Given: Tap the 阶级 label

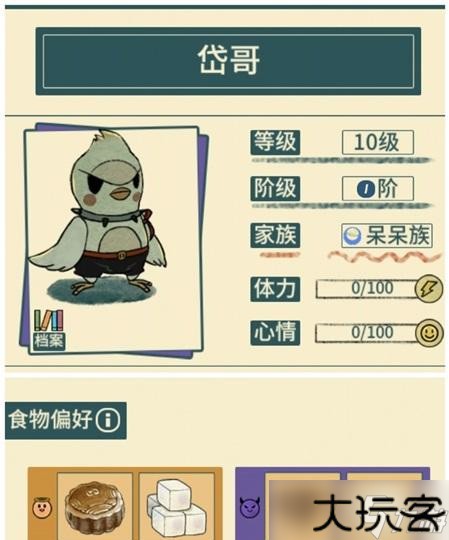Looking at the screenshot, I should tap(275, 189).
